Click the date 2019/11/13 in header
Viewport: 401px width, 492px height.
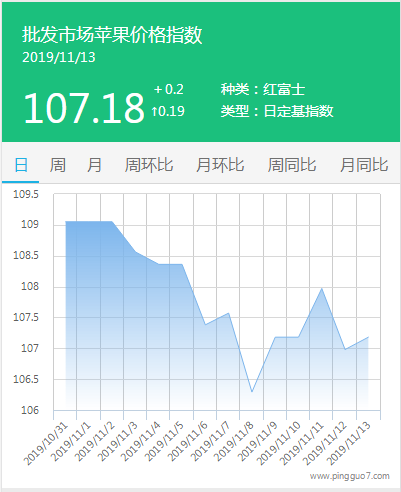pyautogui.click(x=59, y=57)
